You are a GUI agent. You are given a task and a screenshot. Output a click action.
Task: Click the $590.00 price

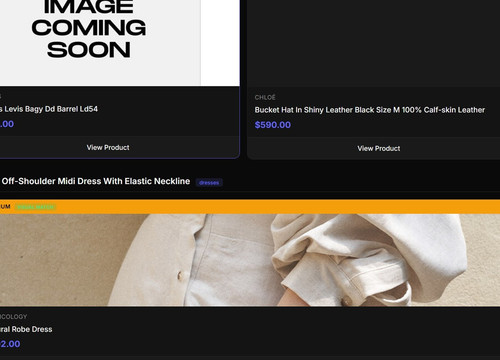[273, 125]
